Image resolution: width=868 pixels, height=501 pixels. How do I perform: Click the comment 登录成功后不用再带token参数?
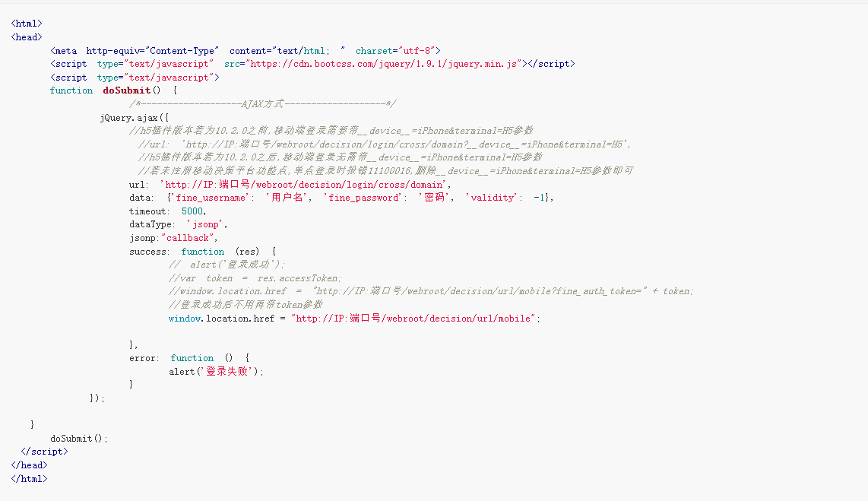coord(246,304)
